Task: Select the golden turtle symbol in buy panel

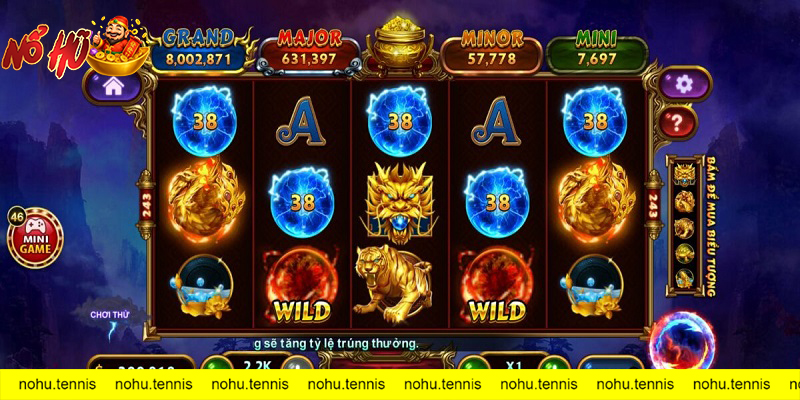Action: click(684, 253)
